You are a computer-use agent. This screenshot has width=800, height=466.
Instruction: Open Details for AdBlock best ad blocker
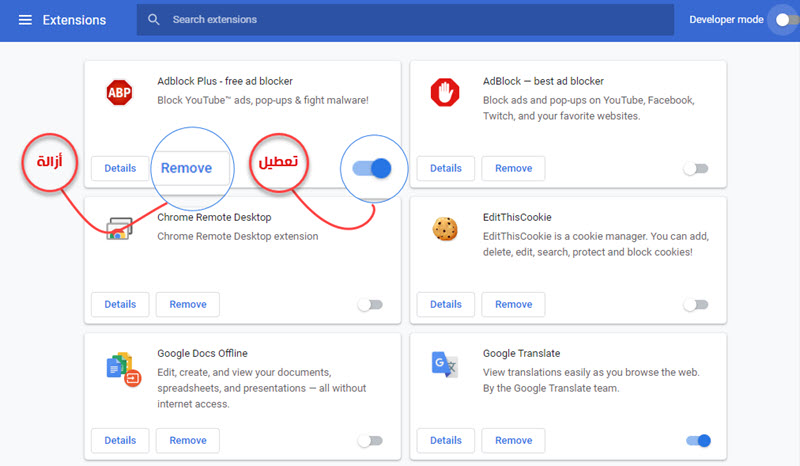coord(445,168)
